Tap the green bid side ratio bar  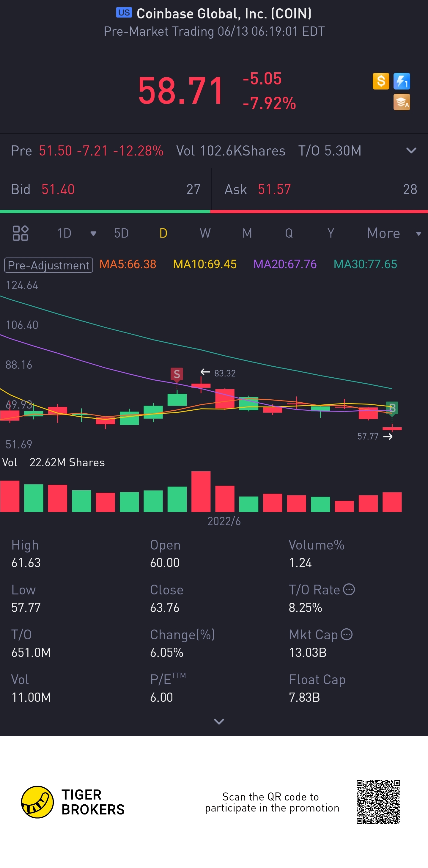pos(105,212)
